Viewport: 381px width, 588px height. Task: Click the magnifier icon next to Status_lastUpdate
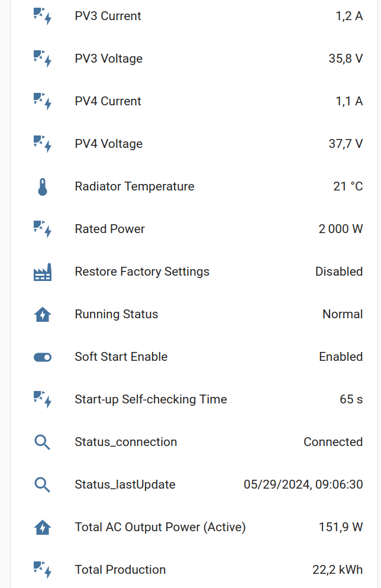(x=43, y=485)
